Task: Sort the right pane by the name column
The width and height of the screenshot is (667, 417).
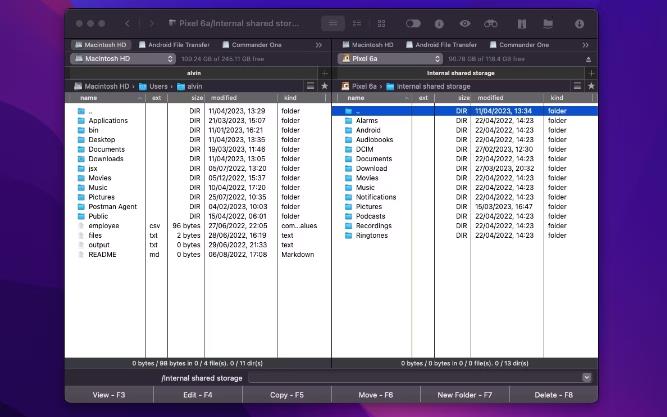Action: pos(372,98)
